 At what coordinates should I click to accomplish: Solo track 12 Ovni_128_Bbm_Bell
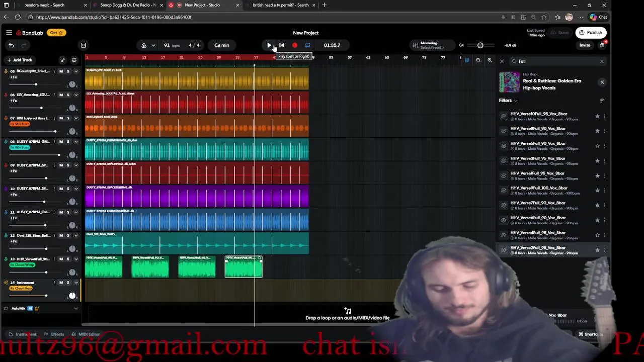(68, 236)
